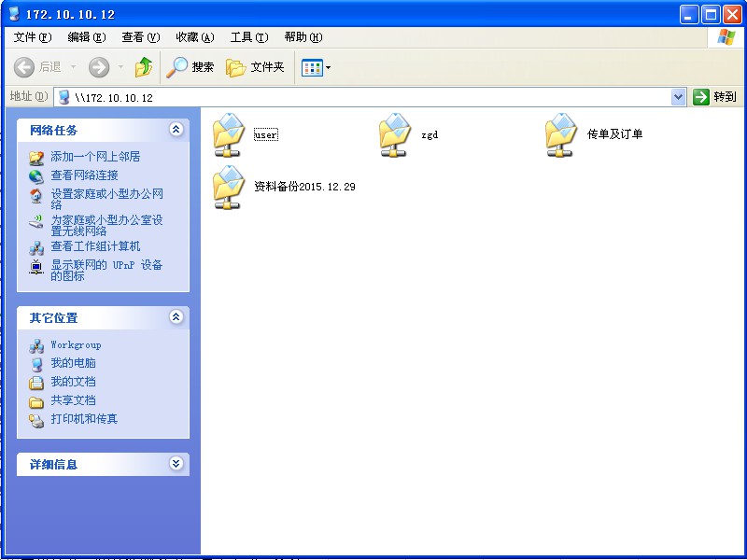Click the Up one level toolbar icon

coord(143,67)
